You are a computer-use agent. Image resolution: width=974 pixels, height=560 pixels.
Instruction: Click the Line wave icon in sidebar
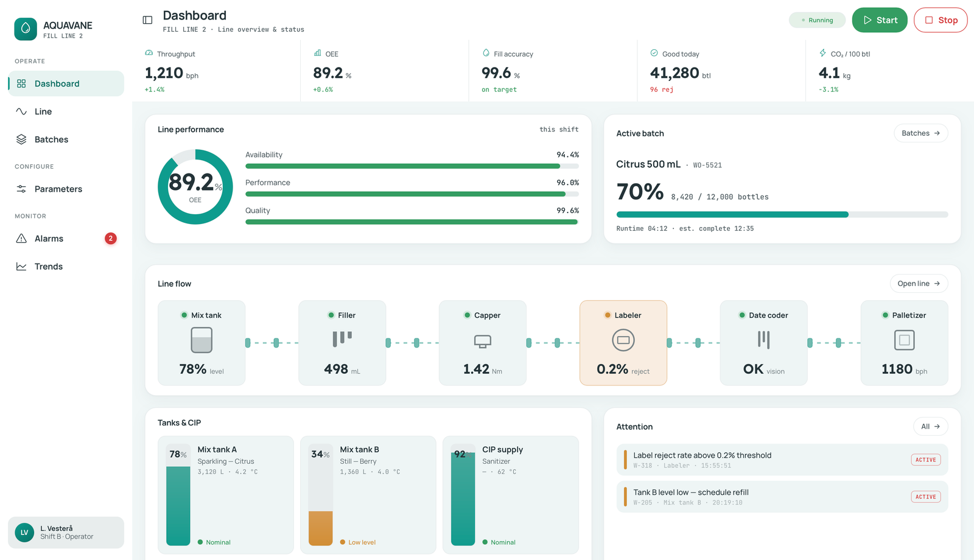click(x=21, y=111)
